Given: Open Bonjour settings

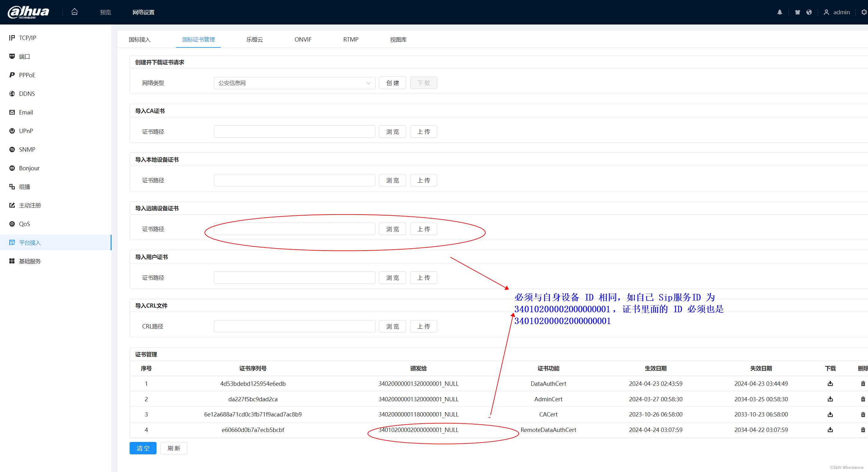Looking at the screenshot, I should pyautogui.click(x=29, y=168).
